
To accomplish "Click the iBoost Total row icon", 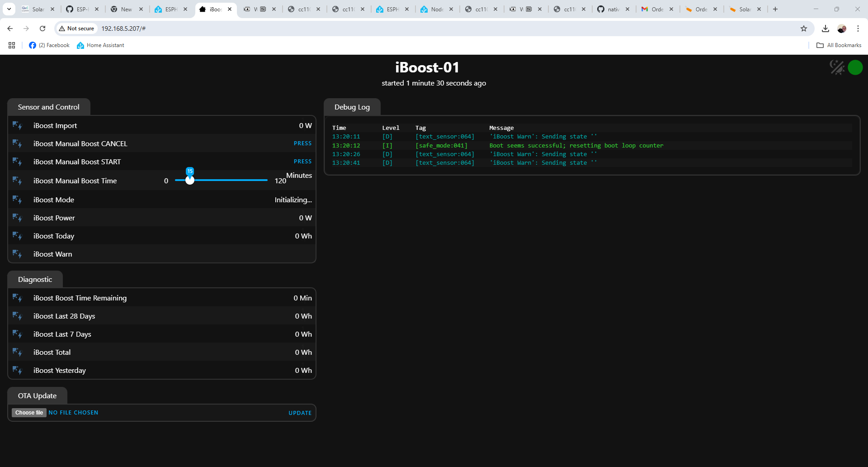I will 17,352.
